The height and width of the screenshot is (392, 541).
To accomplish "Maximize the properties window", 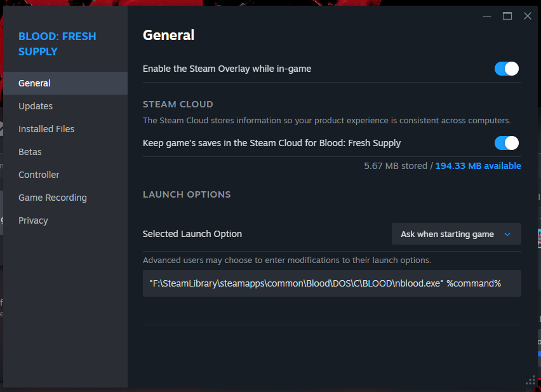I will 507,16.
